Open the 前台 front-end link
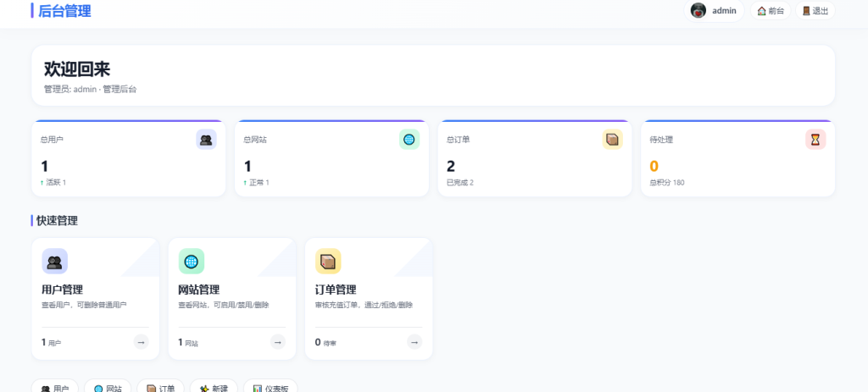The width and height of the screenshot is (868, 392). pos(771,10)
